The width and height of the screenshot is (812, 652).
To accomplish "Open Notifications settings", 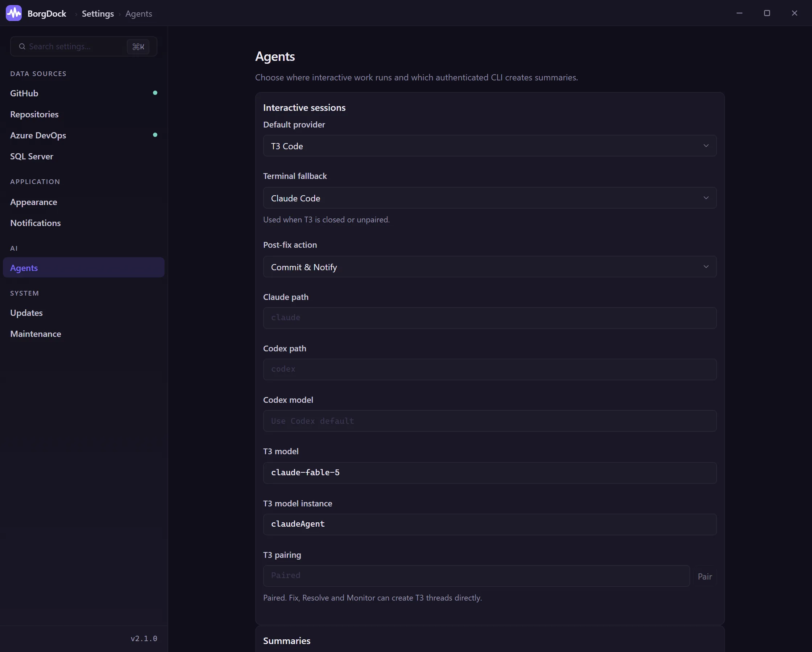I will click(x=84, y=223).
